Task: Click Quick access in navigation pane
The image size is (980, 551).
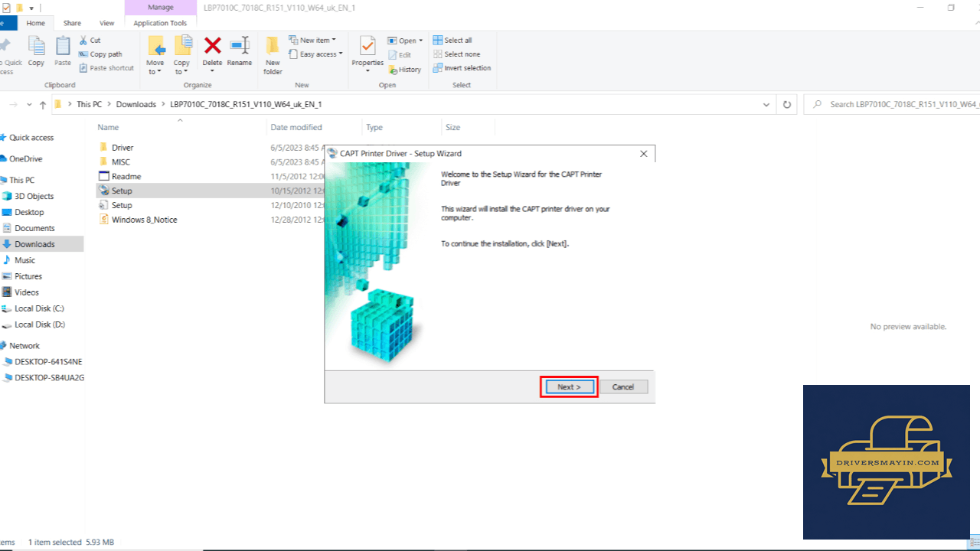Action: click(31, 138)
